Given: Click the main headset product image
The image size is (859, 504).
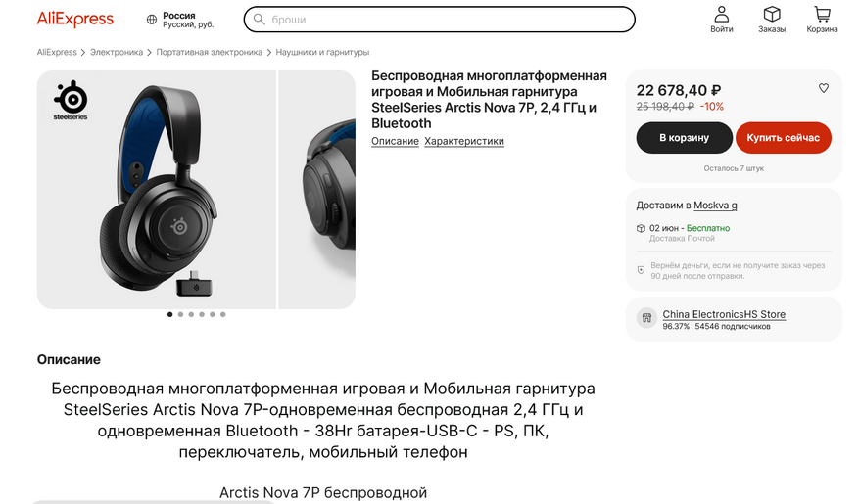Looking at the screenshot, I should click(155, 190).
